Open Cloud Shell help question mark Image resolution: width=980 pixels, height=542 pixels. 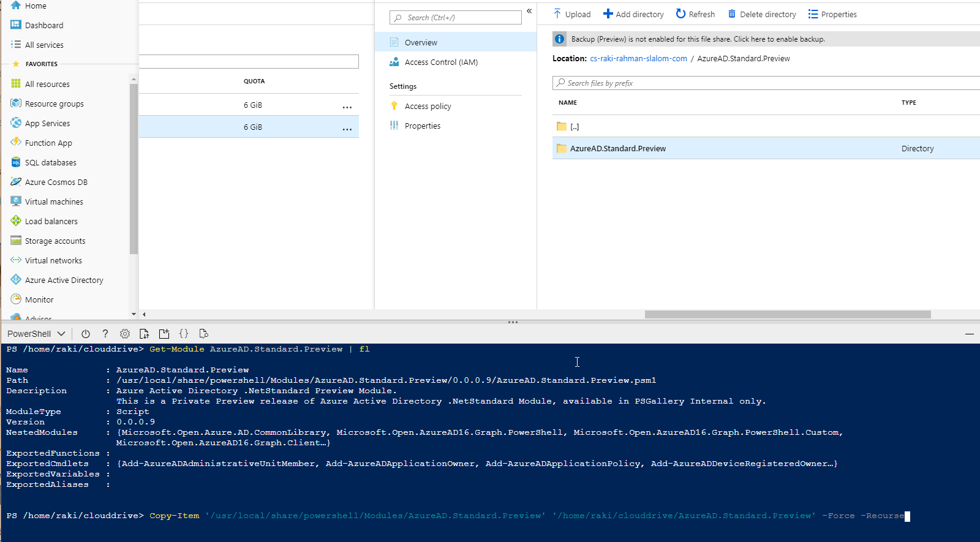click(x=105, y=334)
